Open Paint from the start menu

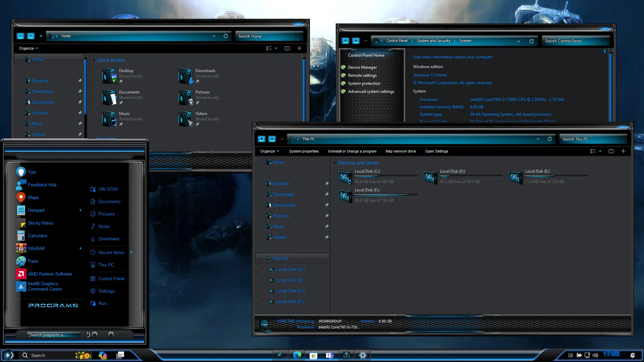(x=33, y=261)
